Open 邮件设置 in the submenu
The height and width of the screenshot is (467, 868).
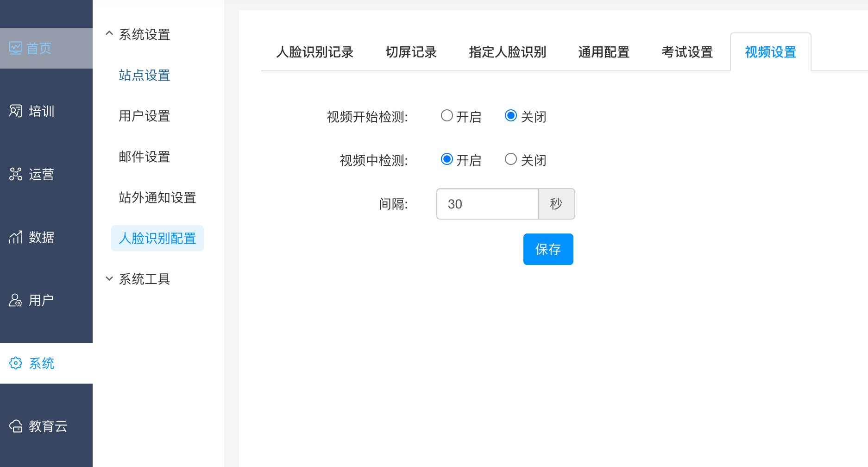click(x=144, y=157)
